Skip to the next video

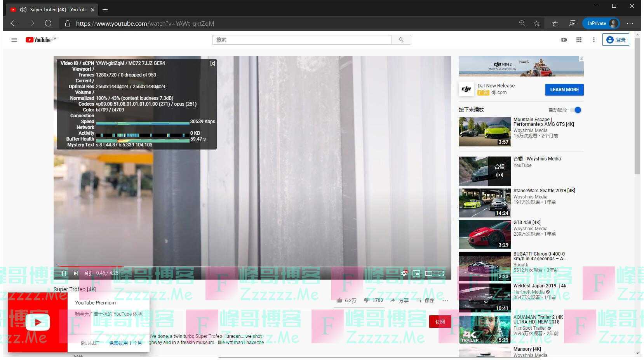tap(76, 273)
